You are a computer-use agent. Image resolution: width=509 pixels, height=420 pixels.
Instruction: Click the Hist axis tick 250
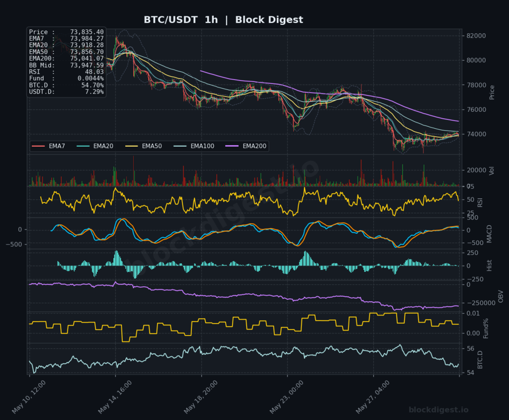(472, 253)
